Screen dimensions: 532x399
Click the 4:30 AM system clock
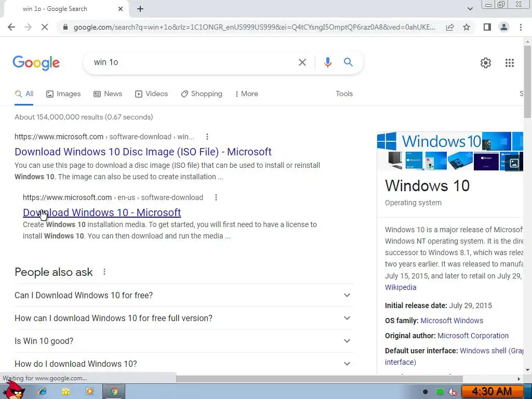[491, 392]
